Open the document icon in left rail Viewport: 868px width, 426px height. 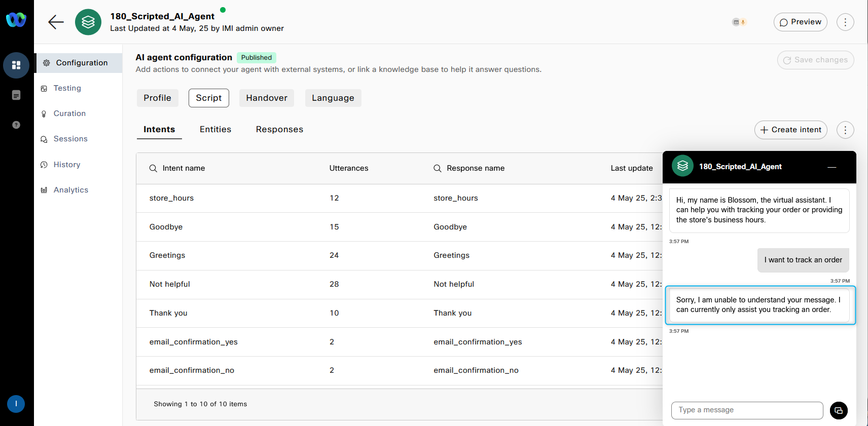tap(16, 95)
